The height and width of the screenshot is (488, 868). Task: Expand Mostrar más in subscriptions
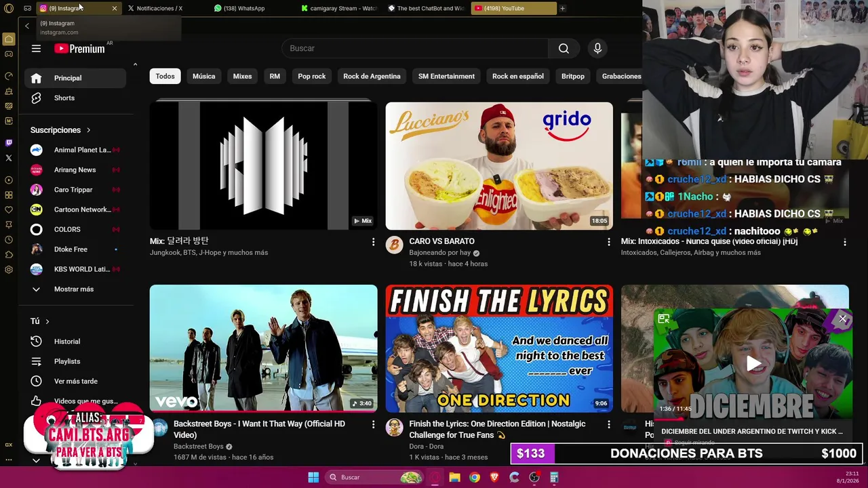coord(75,289)
